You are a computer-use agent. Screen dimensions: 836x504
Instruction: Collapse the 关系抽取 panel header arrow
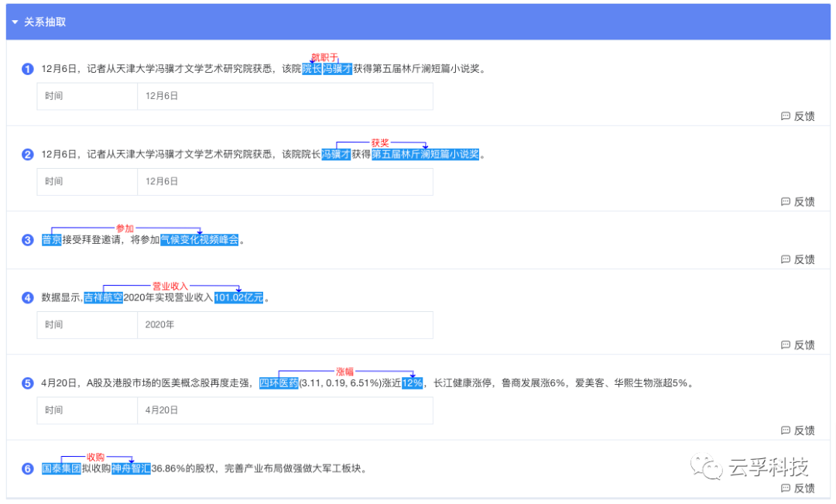[x=15, y=22]
